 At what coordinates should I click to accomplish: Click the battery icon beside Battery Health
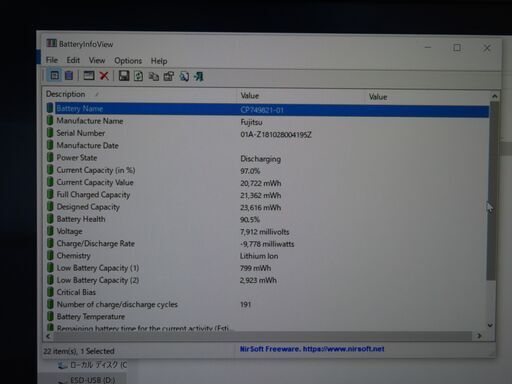point(50,219)
